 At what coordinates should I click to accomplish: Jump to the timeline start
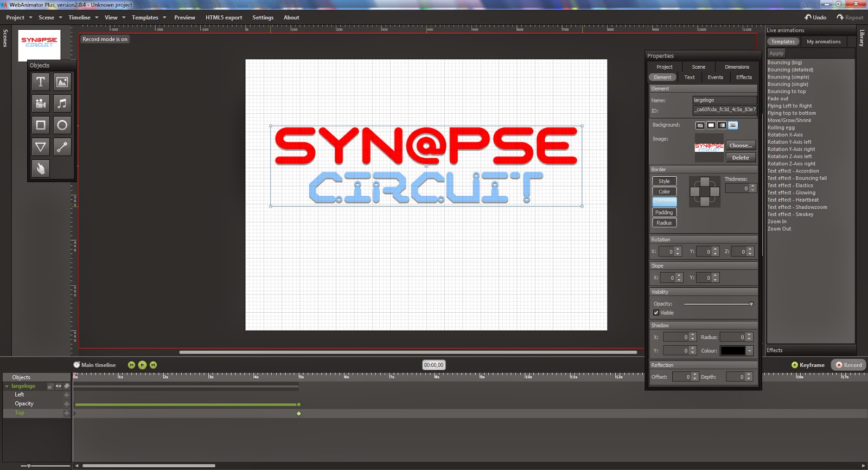tap(131, 365)
